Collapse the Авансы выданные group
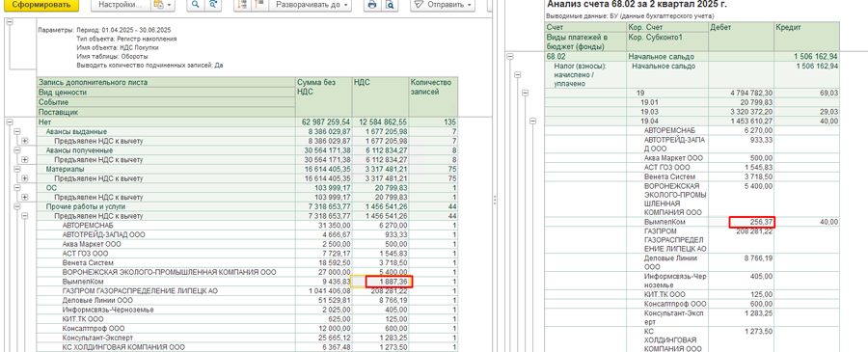This screenshot has width=868, height=352. (x=17, y=131)
